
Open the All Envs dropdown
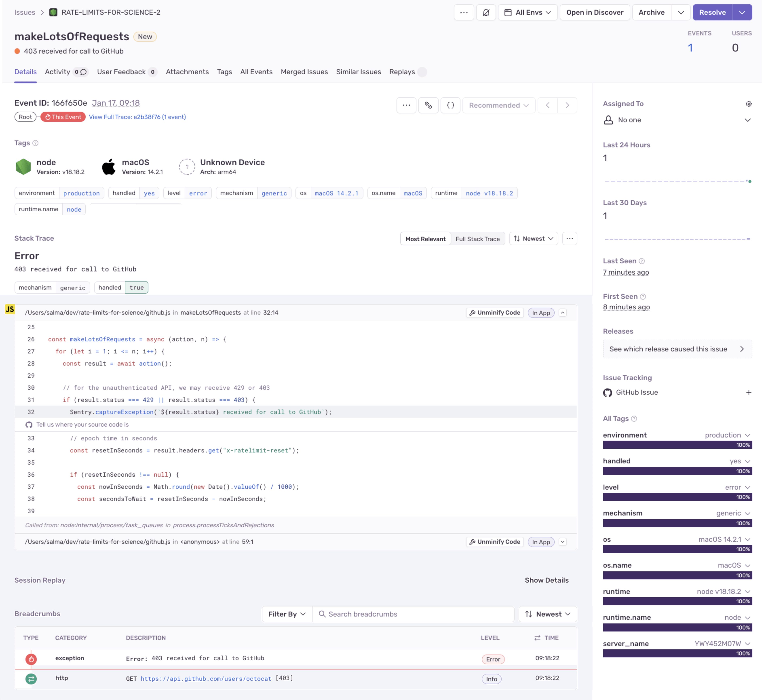pyautogui.click(x=528, y=13)
